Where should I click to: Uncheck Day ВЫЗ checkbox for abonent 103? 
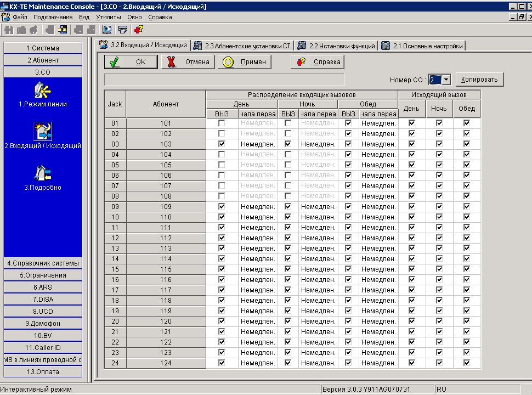(222, 144)
